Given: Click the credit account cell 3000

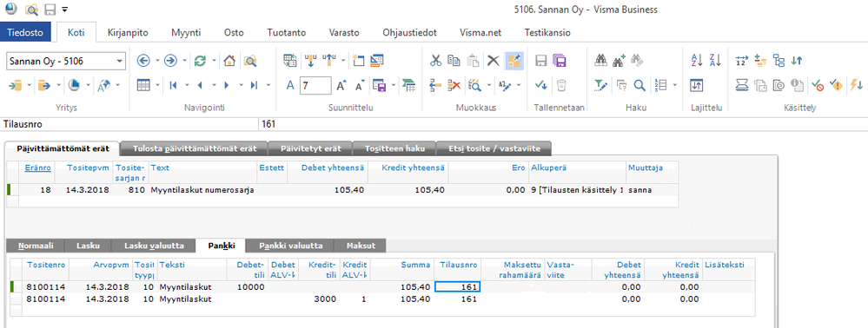Looking at the screenshot, I should 319,299.
